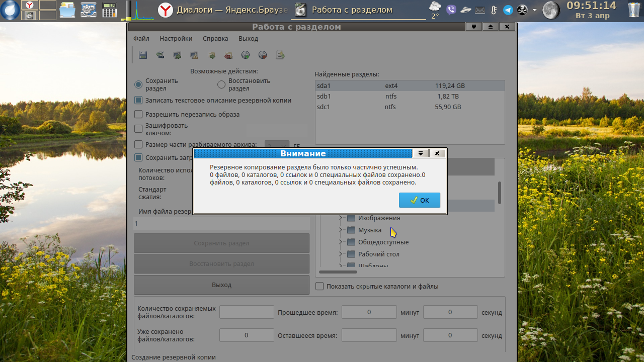Enable 'Разрешить перезапись образа' checkbox

(x=138, y=114)
